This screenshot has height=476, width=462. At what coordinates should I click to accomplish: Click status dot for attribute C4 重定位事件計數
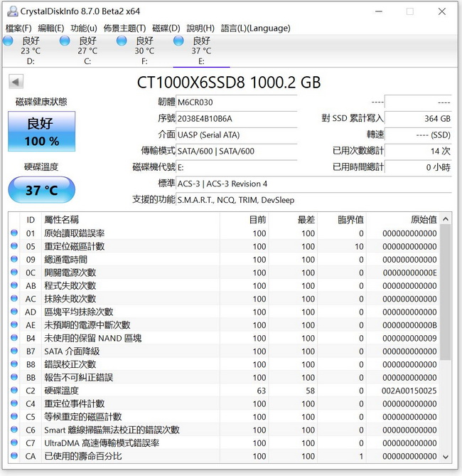tap(14, 403)
